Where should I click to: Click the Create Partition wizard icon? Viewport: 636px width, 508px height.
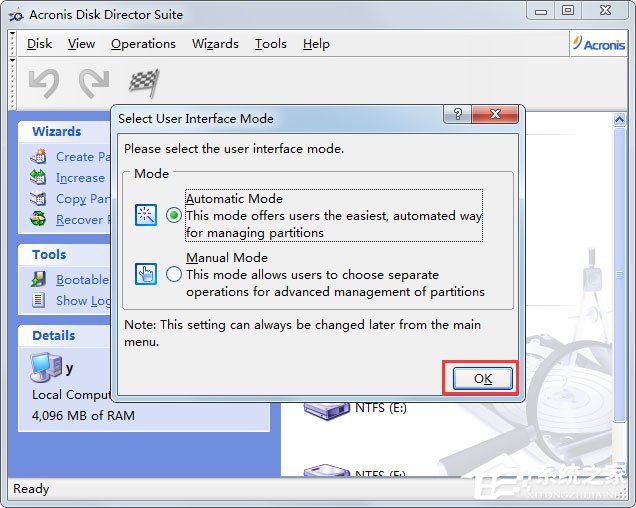(x=38, y=157)
